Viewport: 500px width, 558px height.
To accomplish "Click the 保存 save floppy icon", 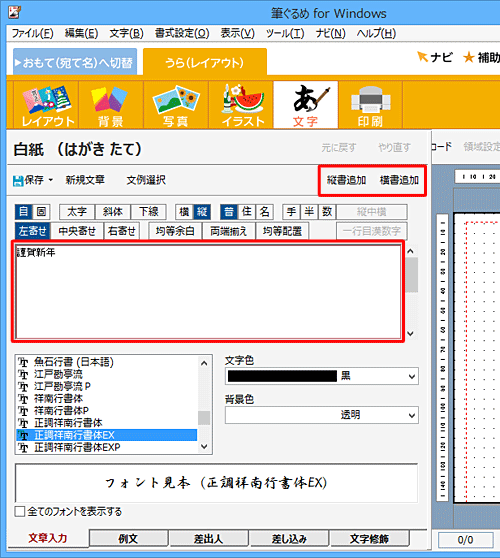I will 18,180.
